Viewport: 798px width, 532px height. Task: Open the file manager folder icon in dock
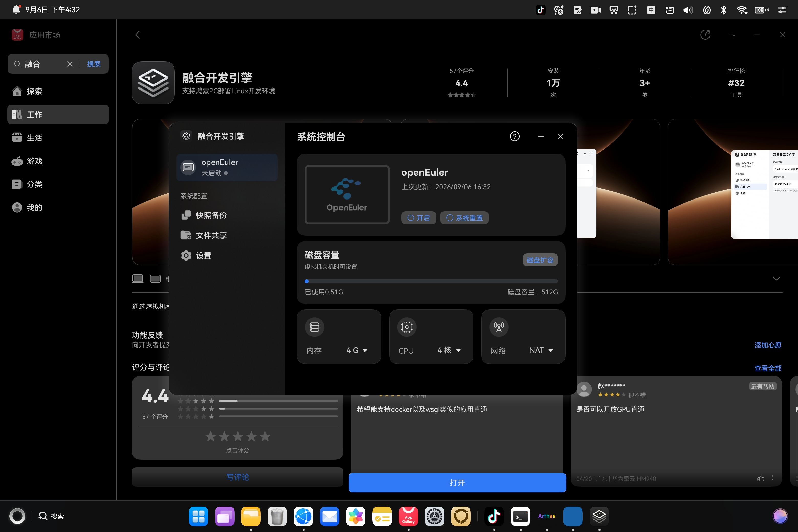pyautogui.click(x=251, y=516)
